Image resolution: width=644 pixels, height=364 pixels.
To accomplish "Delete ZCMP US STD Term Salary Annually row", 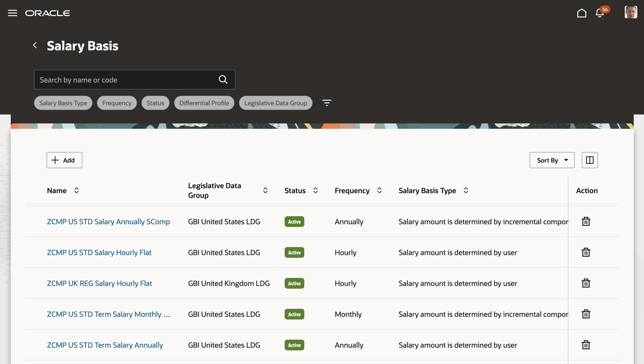I will coord(586,345).
